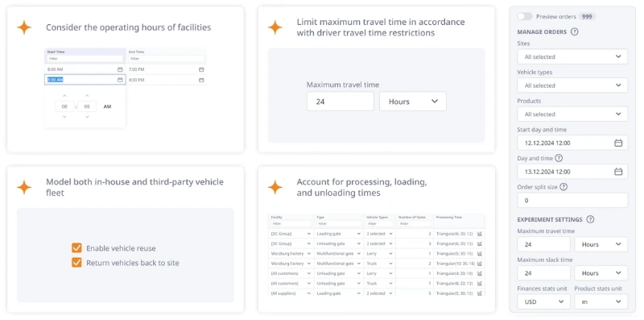This screenshot has width=644, height=320.
Task: Click the hour field showing 08
Action: pos(64,106)
